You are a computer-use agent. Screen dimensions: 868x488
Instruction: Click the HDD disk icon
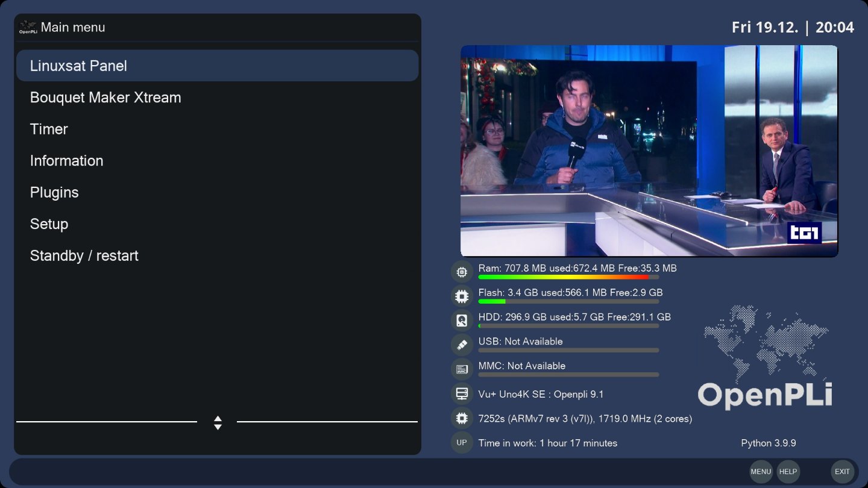coord(462,321)
